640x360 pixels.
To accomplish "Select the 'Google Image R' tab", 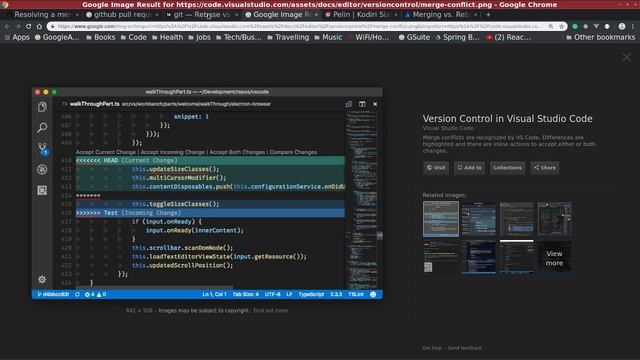I will [x=281, y=15].
